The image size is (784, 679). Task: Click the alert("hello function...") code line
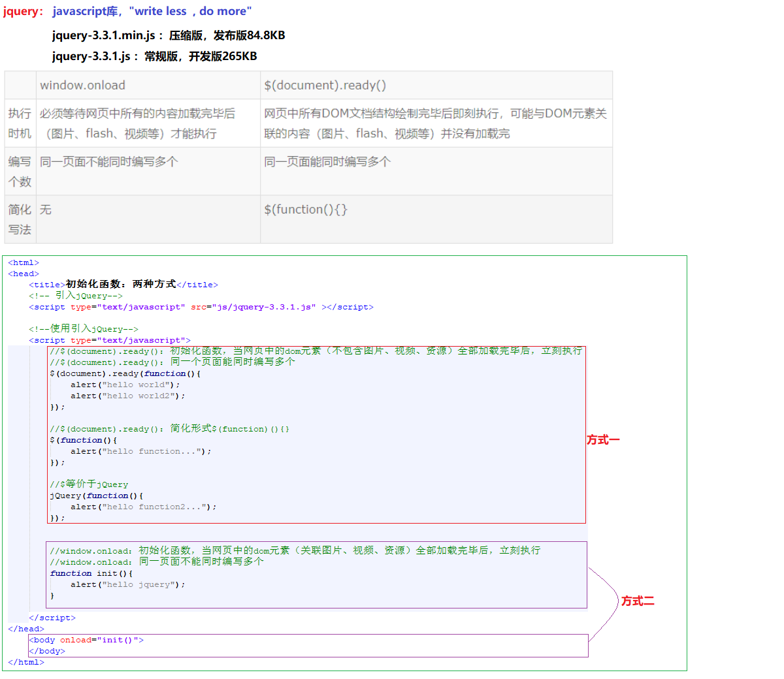pos(141,451)
